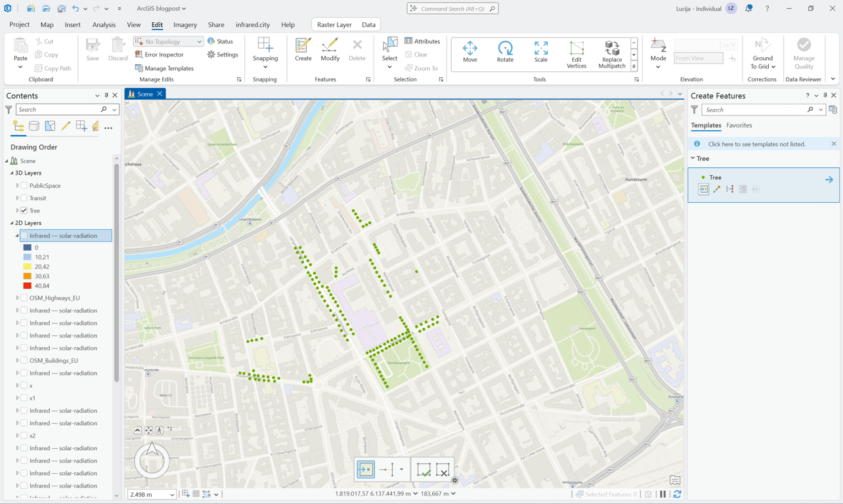843x504 pixels.
Task: Click the yellow swatch for 20,42
Action: 28,266
